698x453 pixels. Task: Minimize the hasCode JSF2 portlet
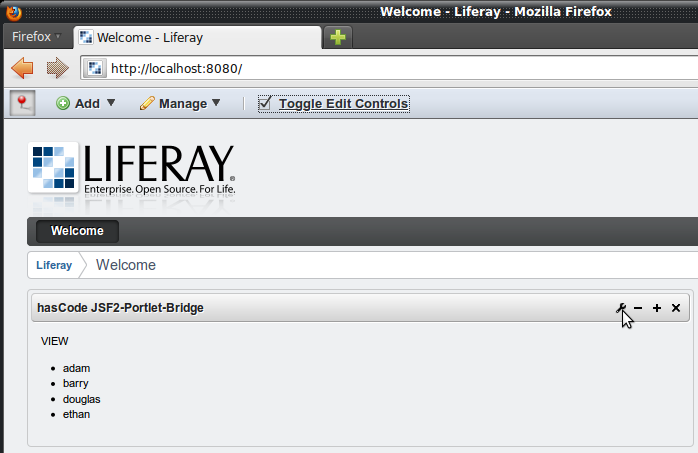pyautogui.click(x=638, y=308)
